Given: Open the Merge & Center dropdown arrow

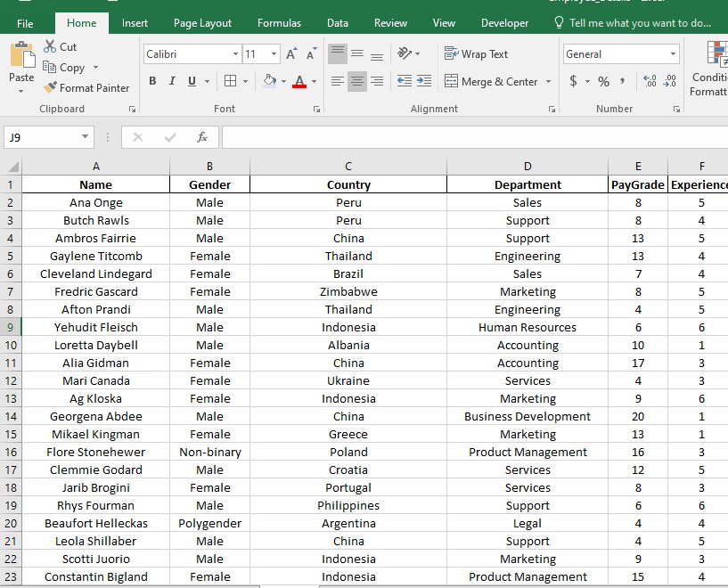Looking at the screenshot, I should click(547, 81).
